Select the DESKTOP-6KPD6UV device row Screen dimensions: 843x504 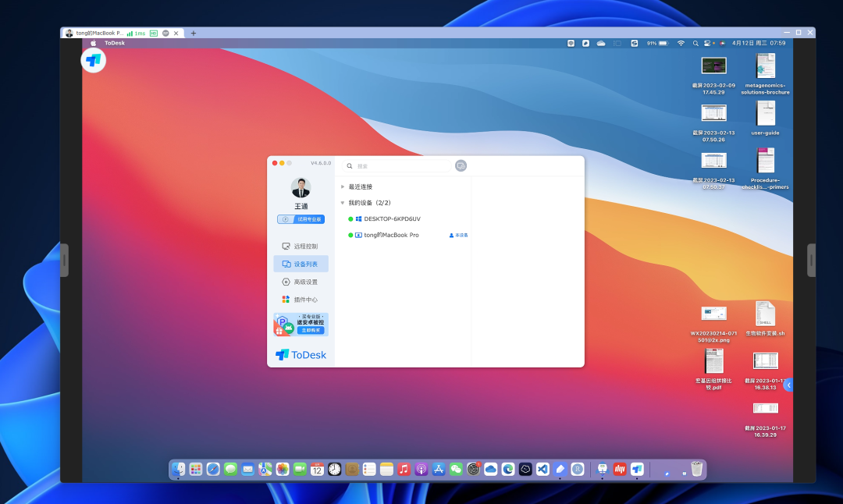tap(404, 218)
